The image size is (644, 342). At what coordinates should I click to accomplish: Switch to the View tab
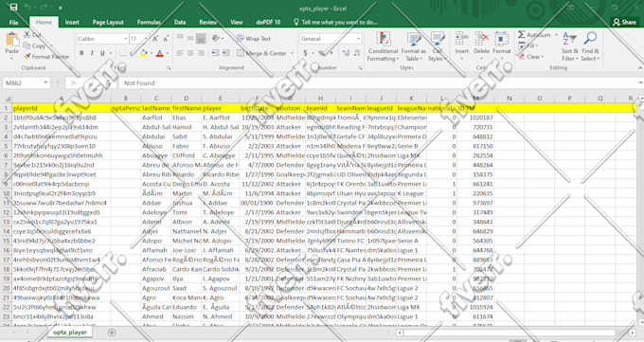click(237, 22)
